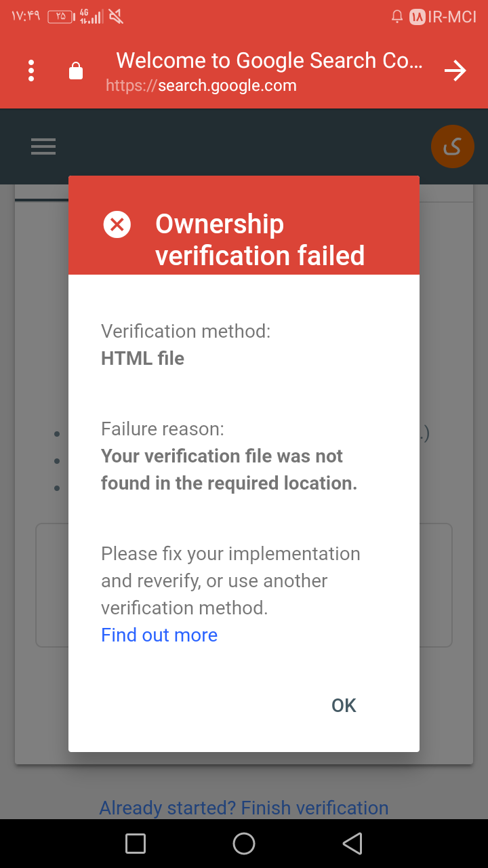Dismiss the dialog with OK
The height and width of the screenshot is (868, 488).
click(x=344, y=705)
